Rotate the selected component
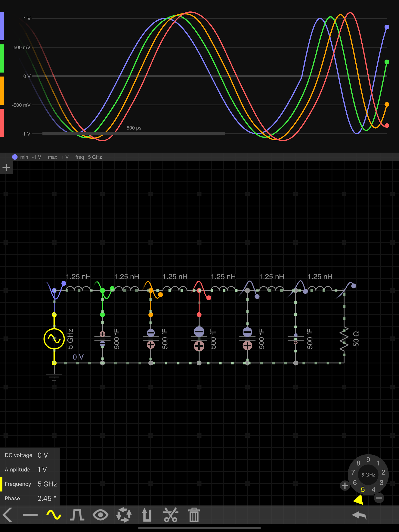399x532 pixels. pos(124,515)
